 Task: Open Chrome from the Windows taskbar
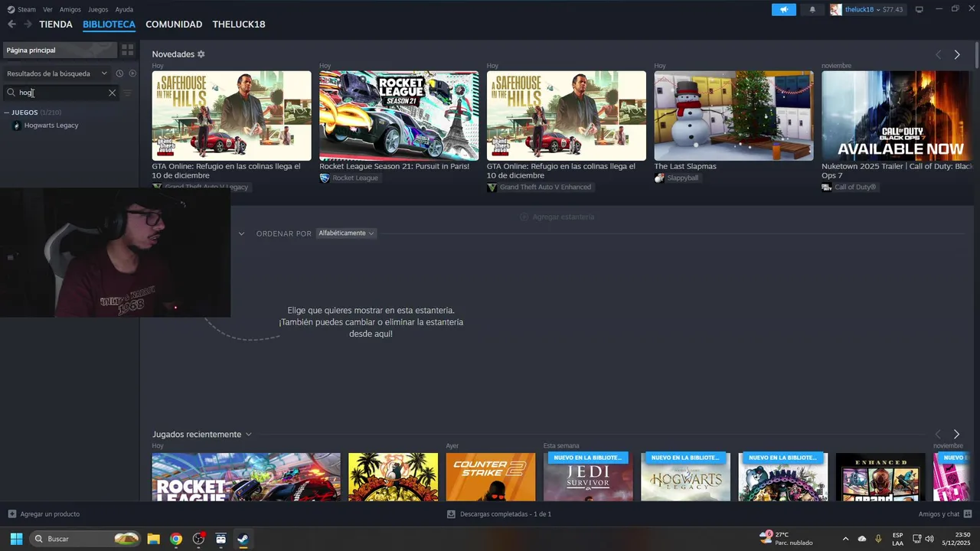coord(176,539)
